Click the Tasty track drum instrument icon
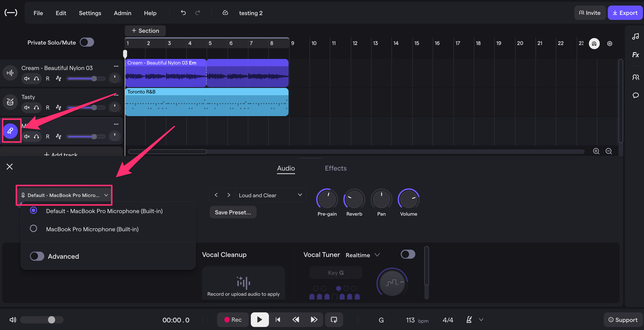644x330 pixels. [10, 102]
